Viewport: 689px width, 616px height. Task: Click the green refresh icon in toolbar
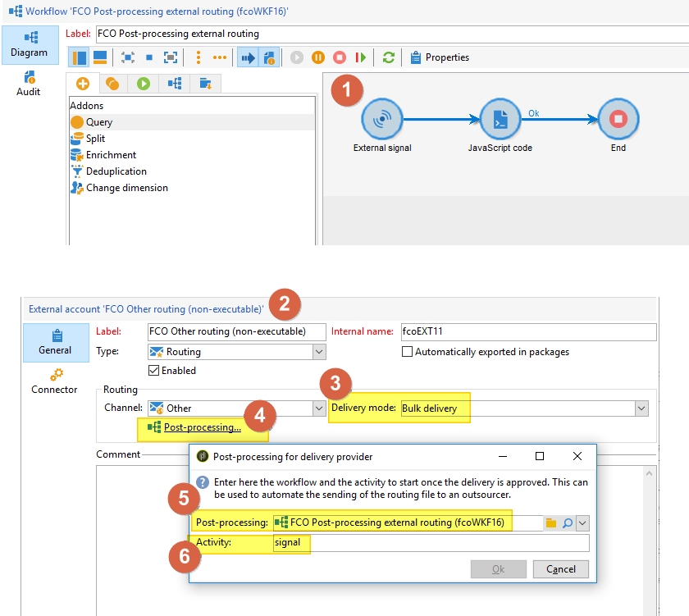pos(389,57)
